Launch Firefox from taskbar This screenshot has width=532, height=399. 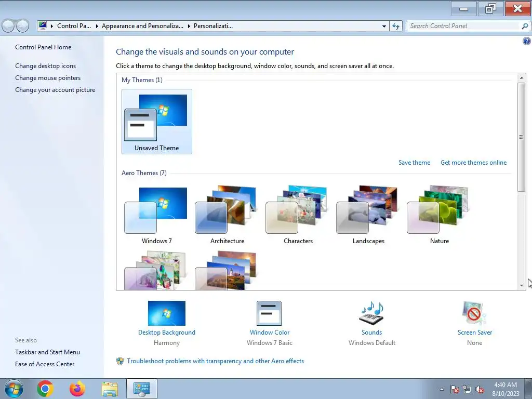[77, 389]
